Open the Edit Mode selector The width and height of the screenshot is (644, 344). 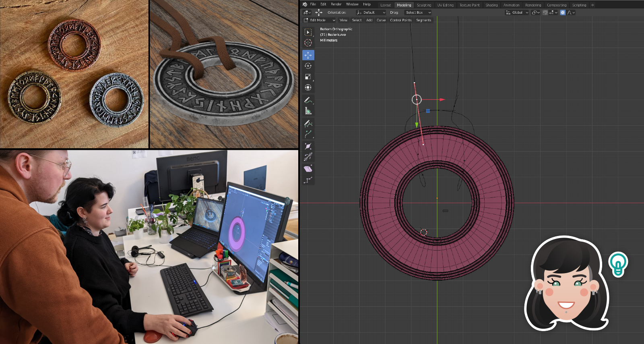pyautogui.click(x=320, y=20)
